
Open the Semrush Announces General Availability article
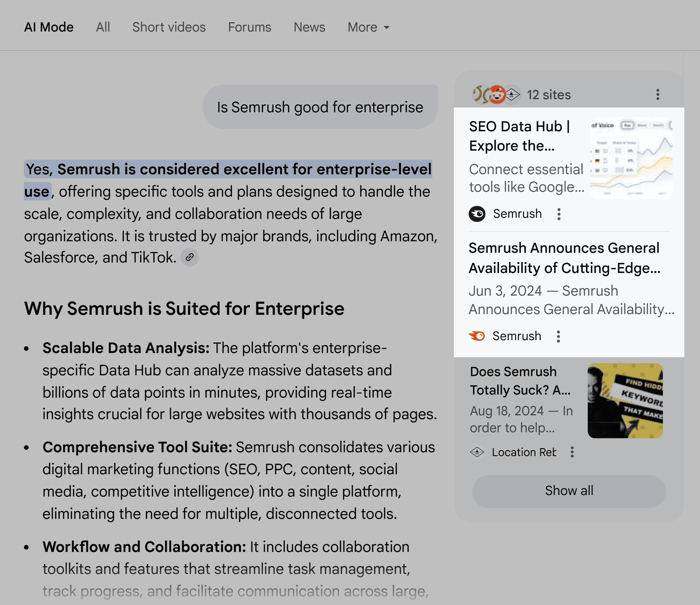[x=564, y=258]
